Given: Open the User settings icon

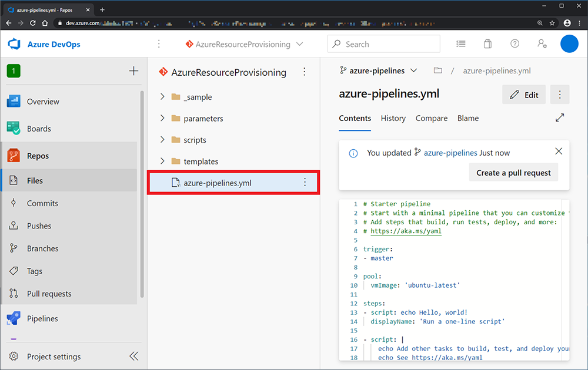Looking at the screenshot, I should 542,44.
